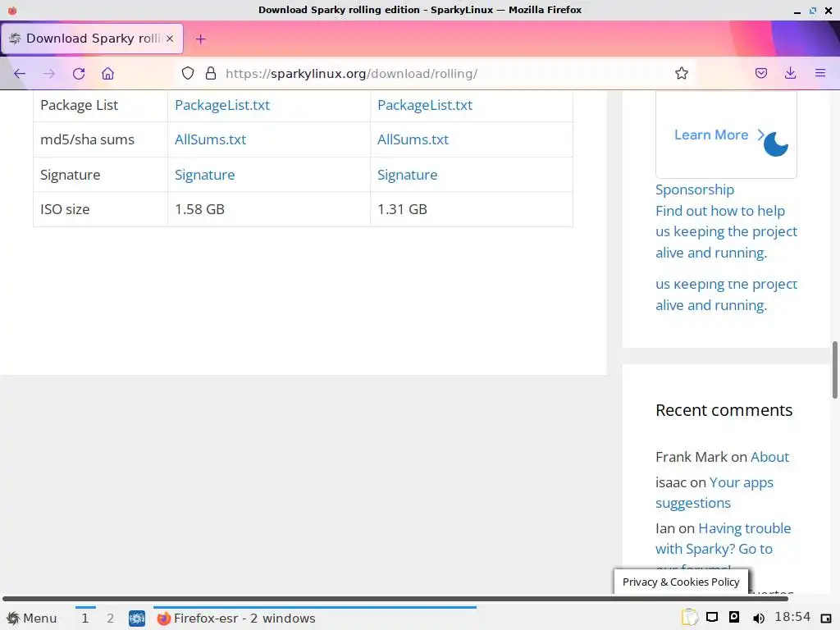The width and height of the screenshot is (840, 630).
Task: Bookmark this page with the star
Action: coord(682,73)
